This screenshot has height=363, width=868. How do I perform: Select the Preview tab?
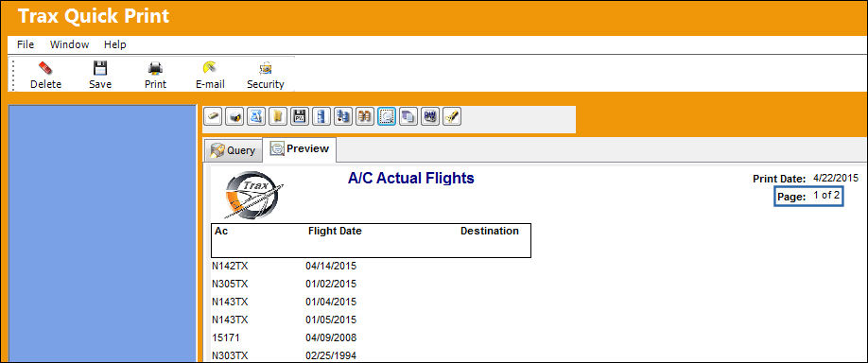pos(300,148)
